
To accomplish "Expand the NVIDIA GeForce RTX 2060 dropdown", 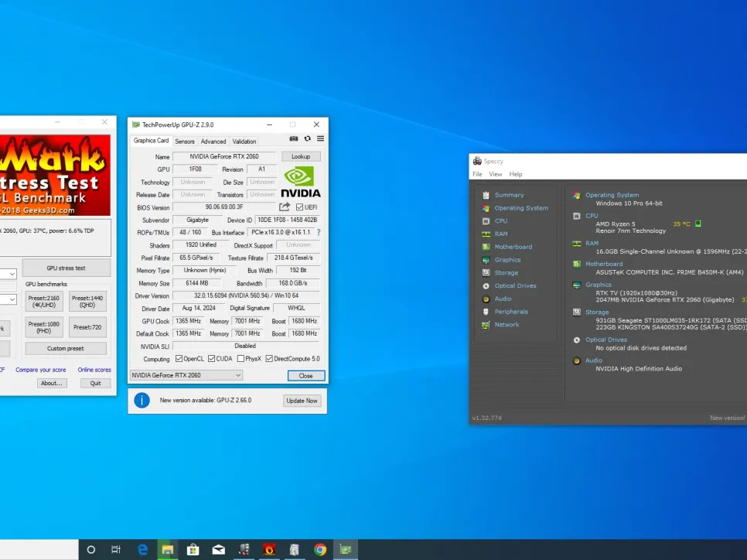I will click(x=186, y=375).
